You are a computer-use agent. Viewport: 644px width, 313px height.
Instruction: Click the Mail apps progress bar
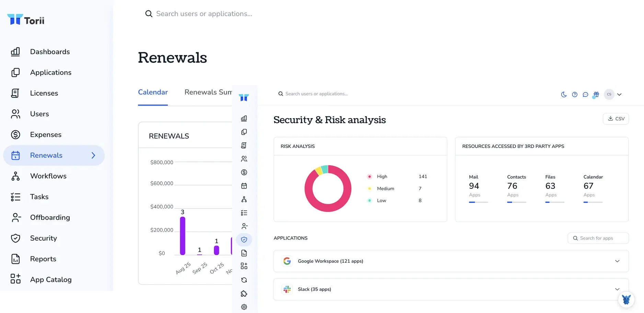[x=478, y=202]
